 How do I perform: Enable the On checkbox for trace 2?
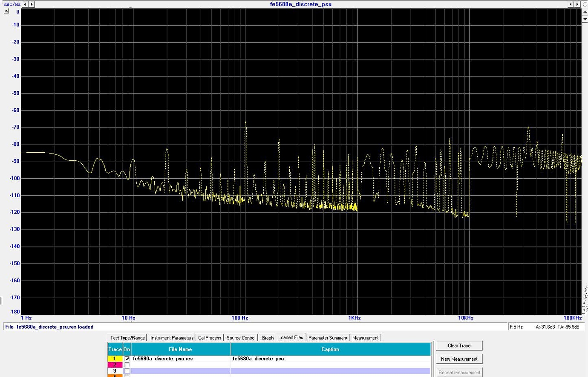(x=127, y=365)
